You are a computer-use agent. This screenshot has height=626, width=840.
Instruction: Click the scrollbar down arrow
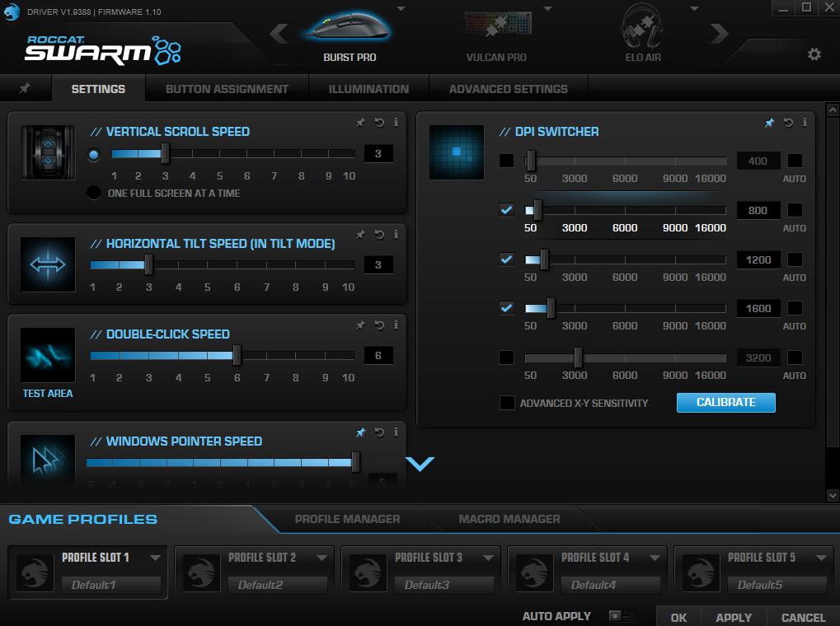click(x=832, y=495)
